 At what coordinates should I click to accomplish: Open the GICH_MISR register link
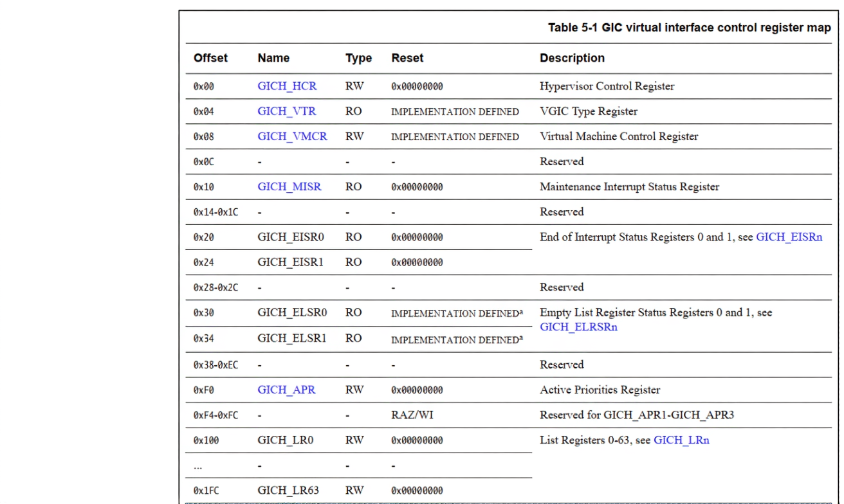pos(289,186)
